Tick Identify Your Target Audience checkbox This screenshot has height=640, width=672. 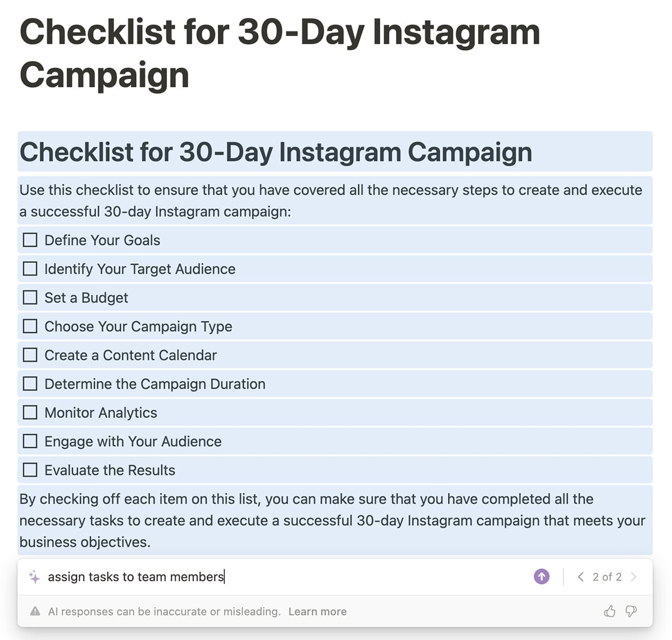(30, 269)
